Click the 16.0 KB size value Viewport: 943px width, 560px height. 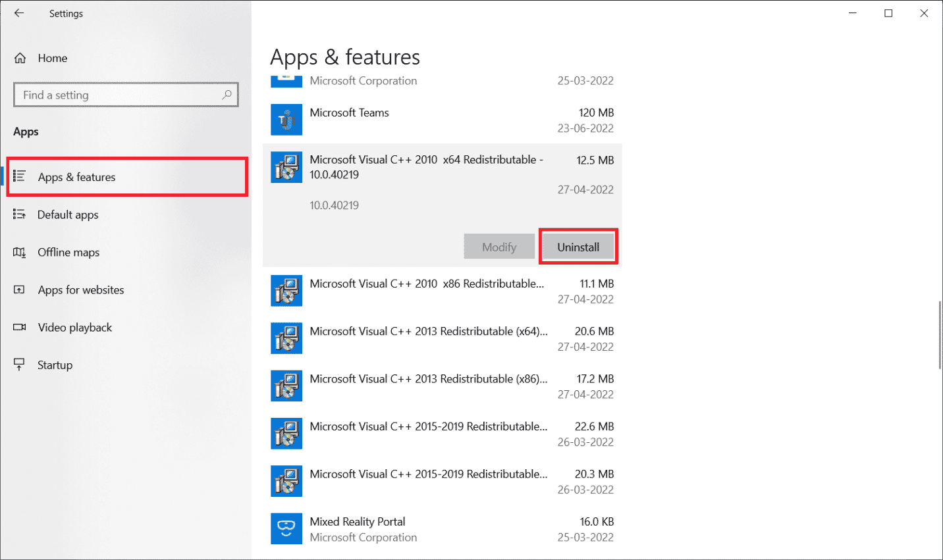(597, 521)
